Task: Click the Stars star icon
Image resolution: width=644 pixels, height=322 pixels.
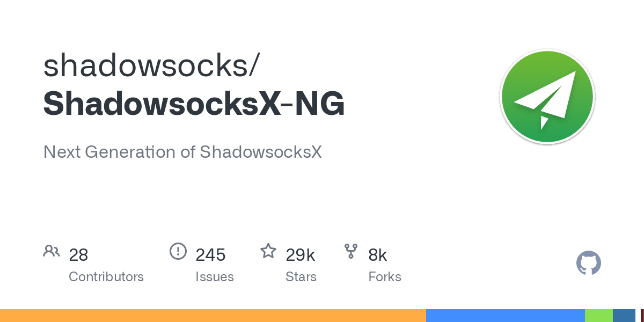Action: [x=268, y=251]
